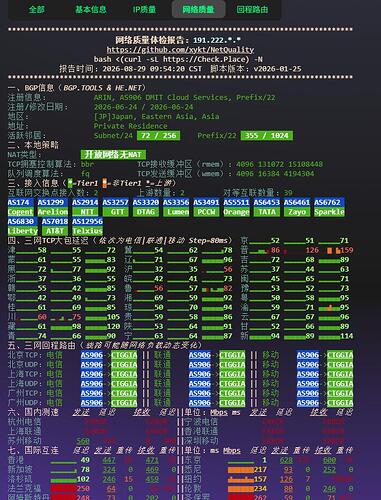Click the [JP]Japan, Eastern Asia, Asia text

(x=157, y=117)
